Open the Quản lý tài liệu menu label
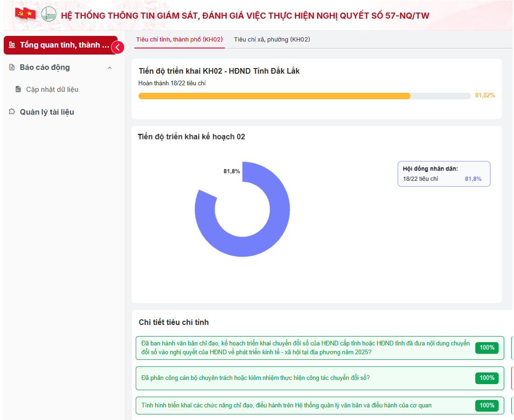This screenshot has height=420, width=514. [47, 112]
